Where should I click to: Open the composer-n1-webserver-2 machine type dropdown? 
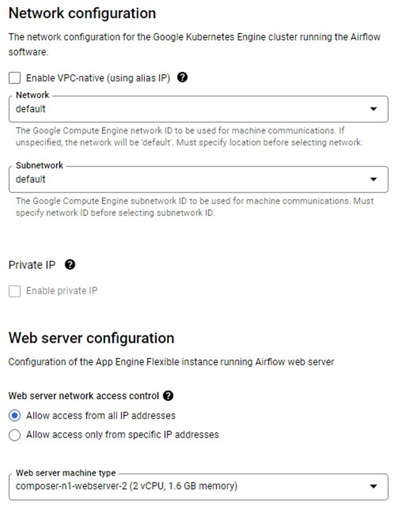(190, 486)
